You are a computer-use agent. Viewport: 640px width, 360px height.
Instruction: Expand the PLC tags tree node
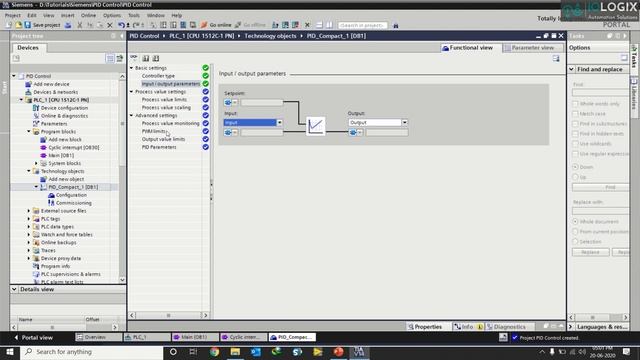coord(29,219)
